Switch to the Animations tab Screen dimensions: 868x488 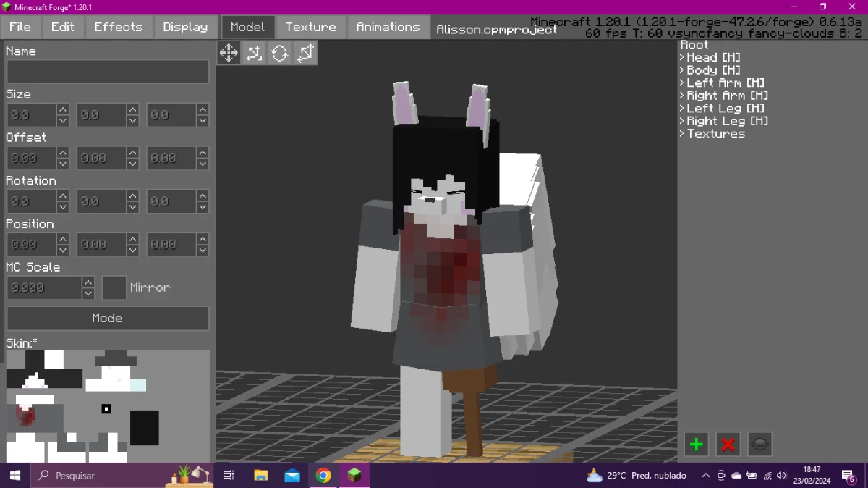click(388, 27)
